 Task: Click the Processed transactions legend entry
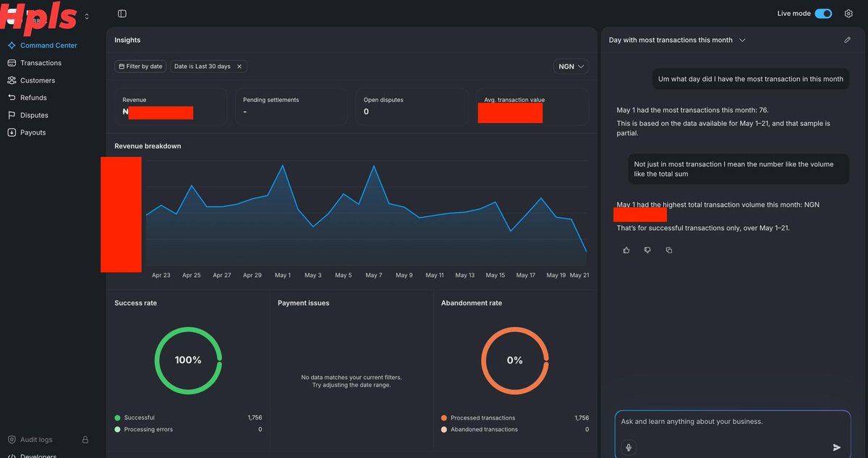478,417
